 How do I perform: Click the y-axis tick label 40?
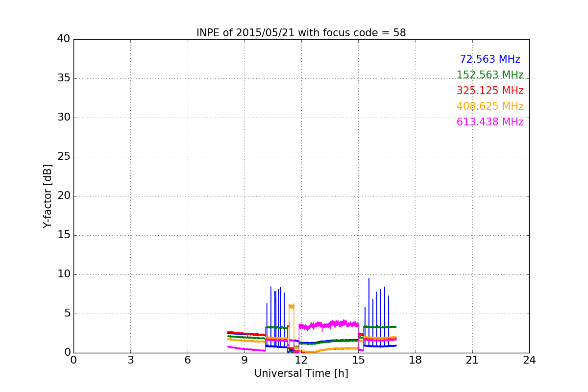(64, 39)
